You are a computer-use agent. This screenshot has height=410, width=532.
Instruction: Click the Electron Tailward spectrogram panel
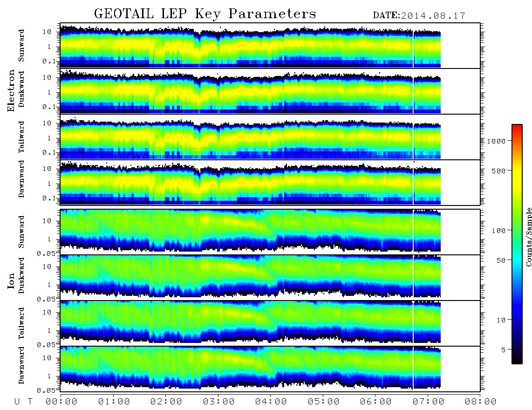270,137
